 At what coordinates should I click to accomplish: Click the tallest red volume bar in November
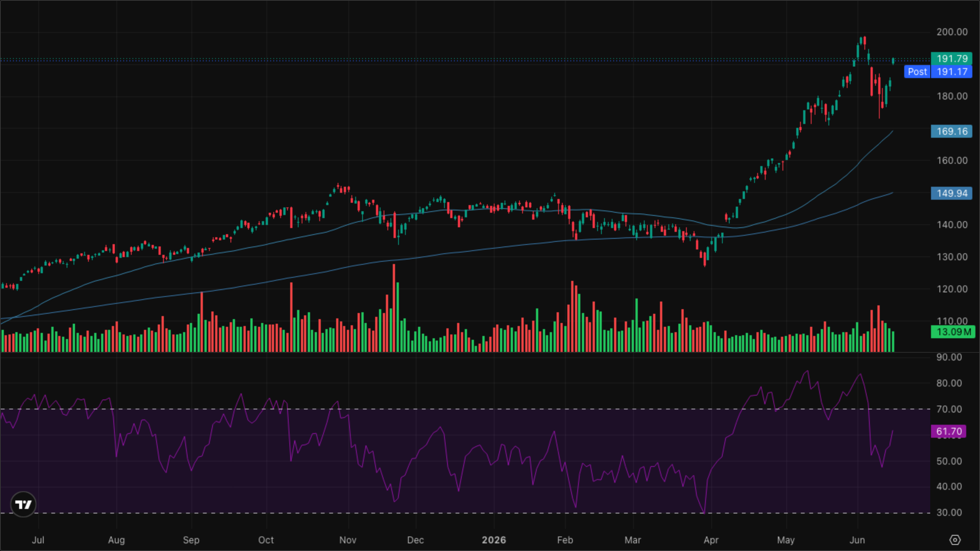tap(394, 308)
